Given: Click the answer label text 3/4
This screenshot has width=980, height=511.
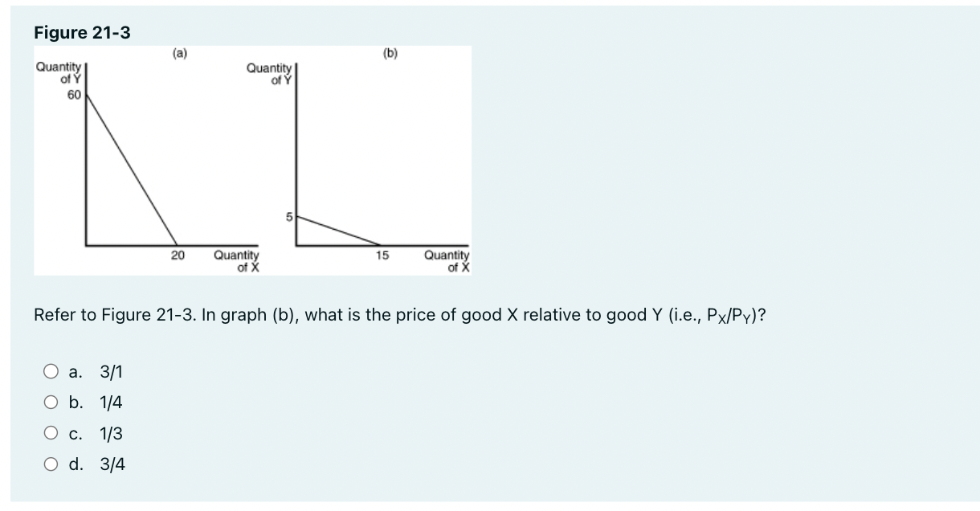Looking at the screenshot, I should (x=112, y=464).
